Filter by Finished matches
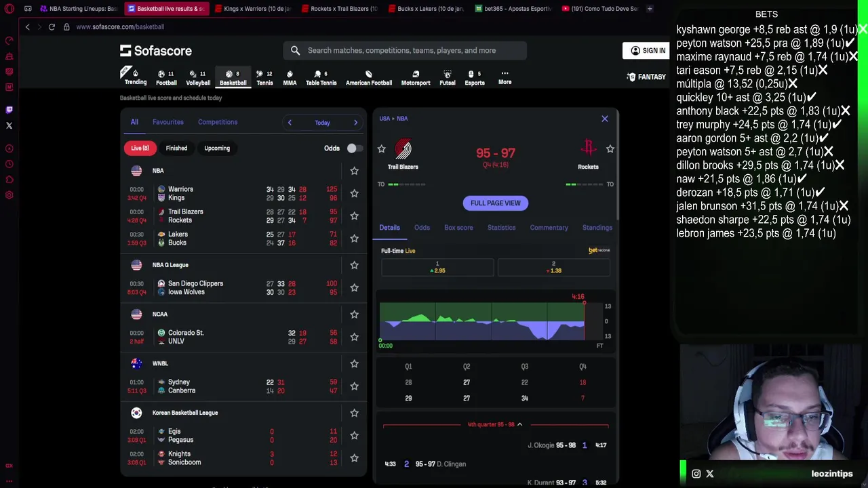This screenshot has width=868, height=488. [x=176, y=148]
